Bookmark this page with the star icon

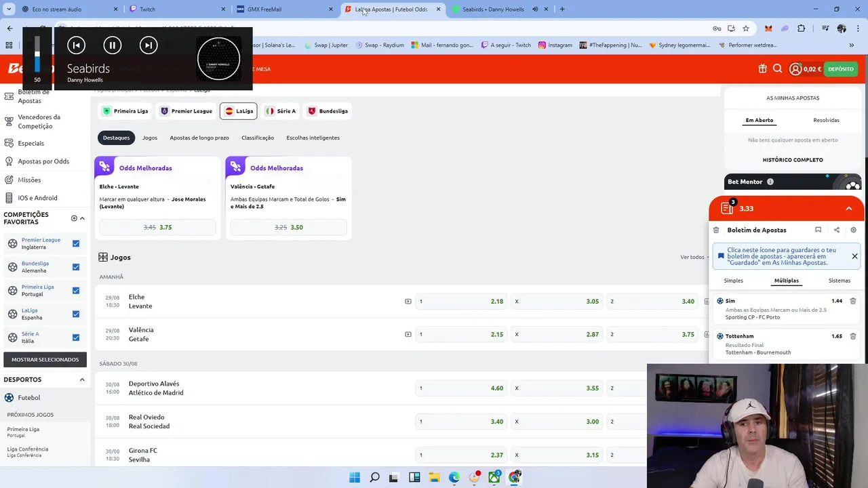746,28
